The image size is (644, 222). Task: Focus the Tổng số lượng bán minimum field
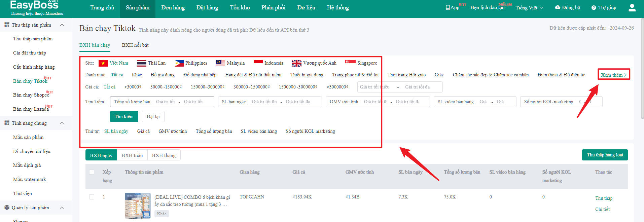click(166, 102)
